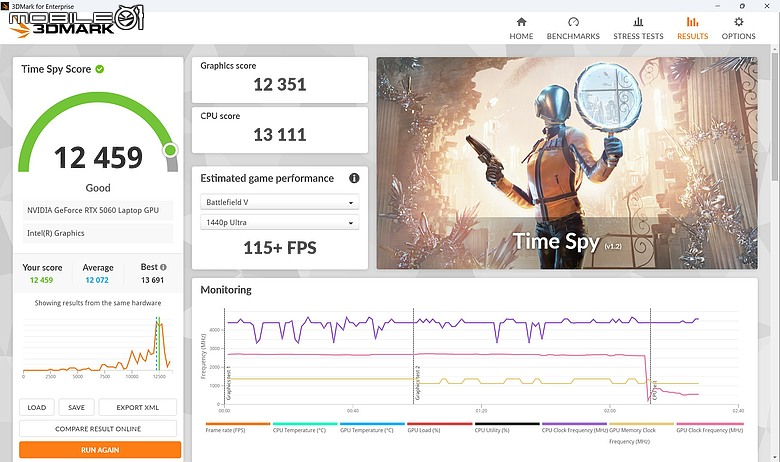Click the EXPORT XML button

tap(138, 407)
